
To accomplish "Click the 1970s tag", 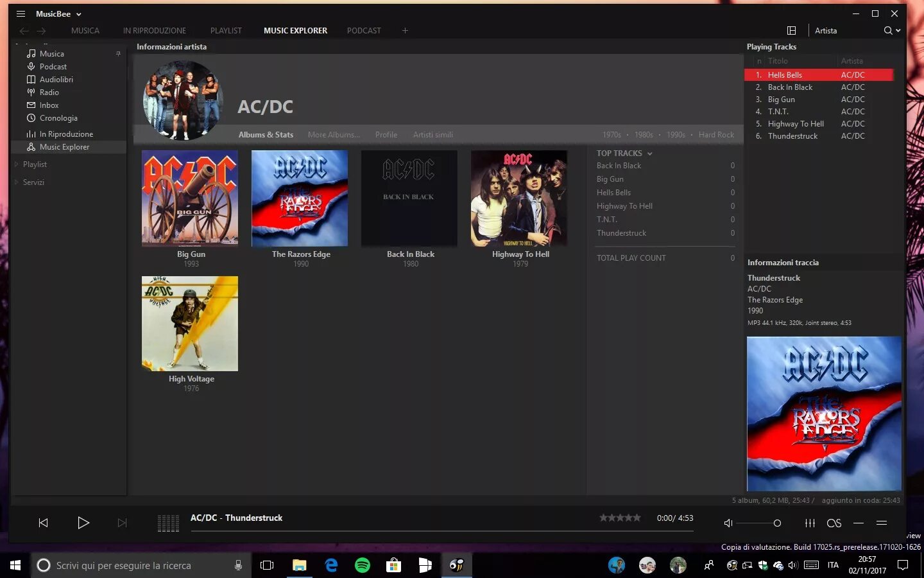I will point(612,135).
